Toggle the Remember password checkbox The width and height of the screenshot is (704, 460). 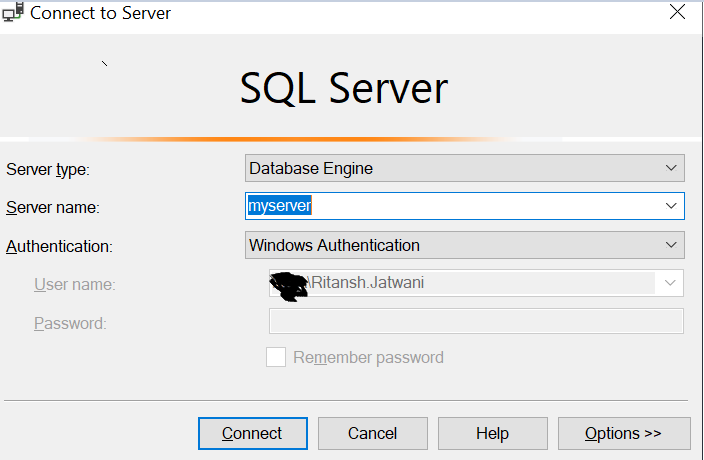[276, 357]
